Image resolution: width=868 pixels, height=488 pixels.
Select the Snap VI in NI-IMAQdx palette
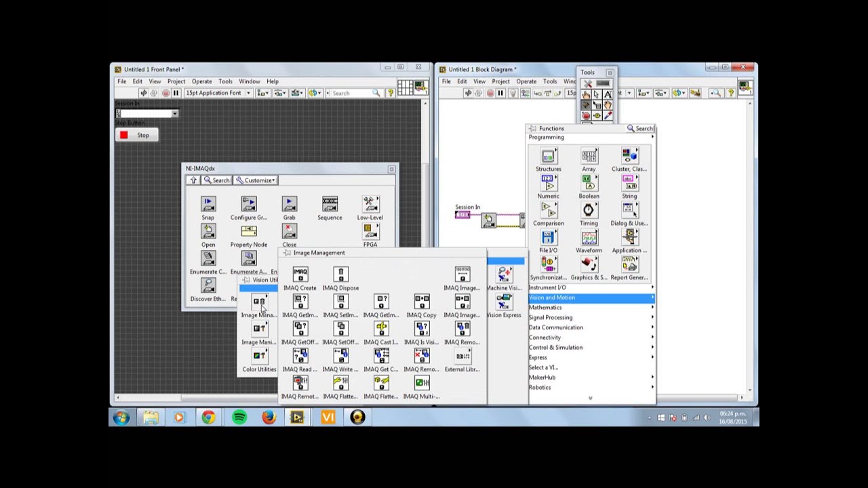208,204
